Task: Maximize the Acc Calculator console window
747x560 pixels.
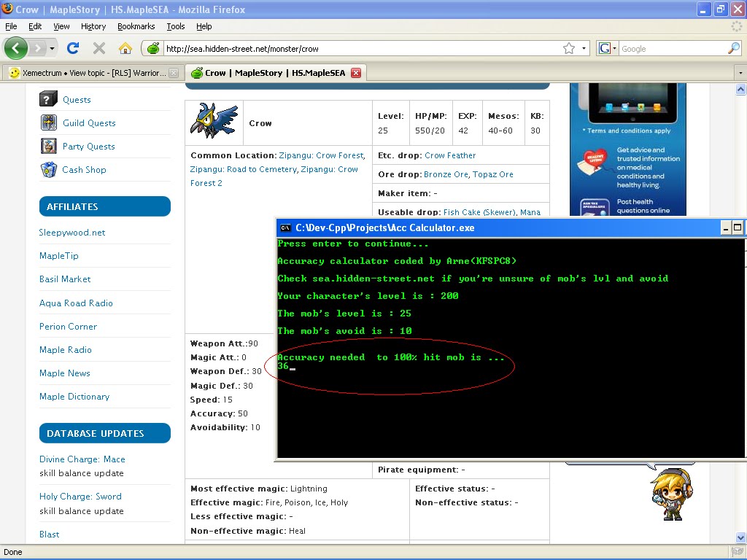Action: pos(737,227)
